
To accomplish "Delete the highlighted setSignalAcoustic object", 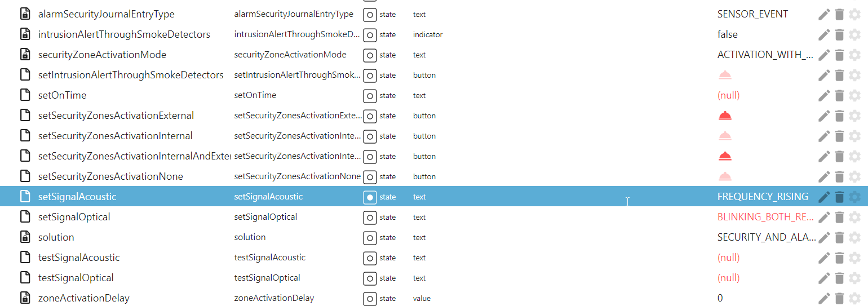I will pyautogui.click(x=839, y=197).
